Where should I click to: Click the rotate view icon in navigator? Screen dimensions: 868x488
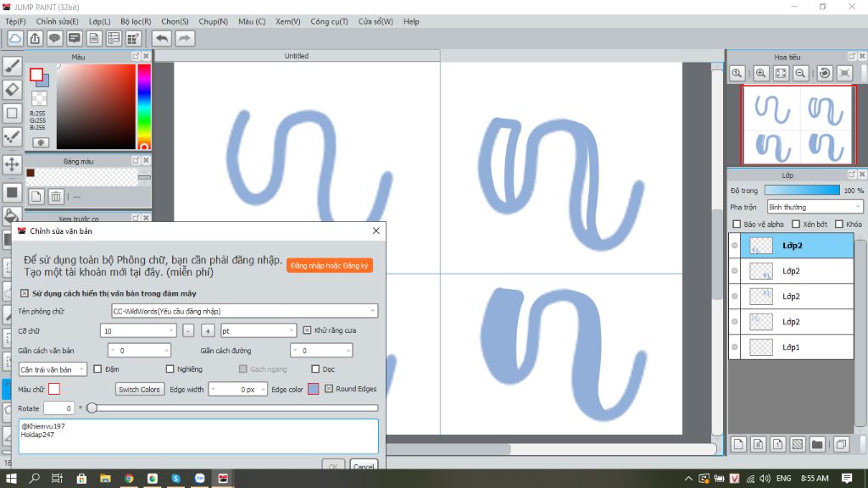(825, 73)
